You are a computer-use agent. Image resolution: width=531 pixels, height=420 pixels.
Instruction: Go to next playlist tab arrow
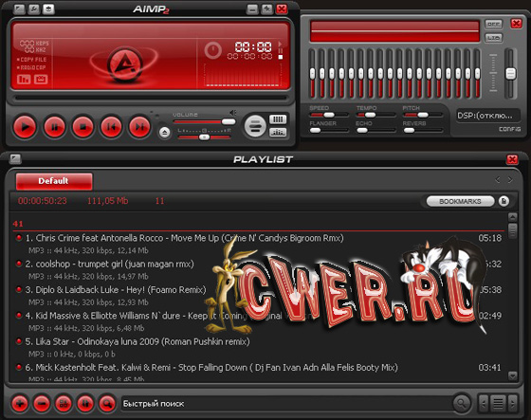(510, 180)
